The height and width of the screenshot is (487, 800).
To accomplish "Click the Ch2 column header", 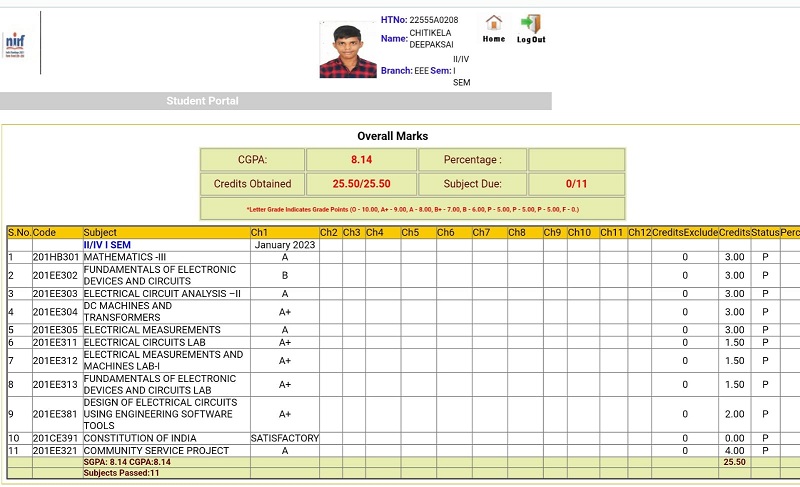I will click(x=331, y=233).
